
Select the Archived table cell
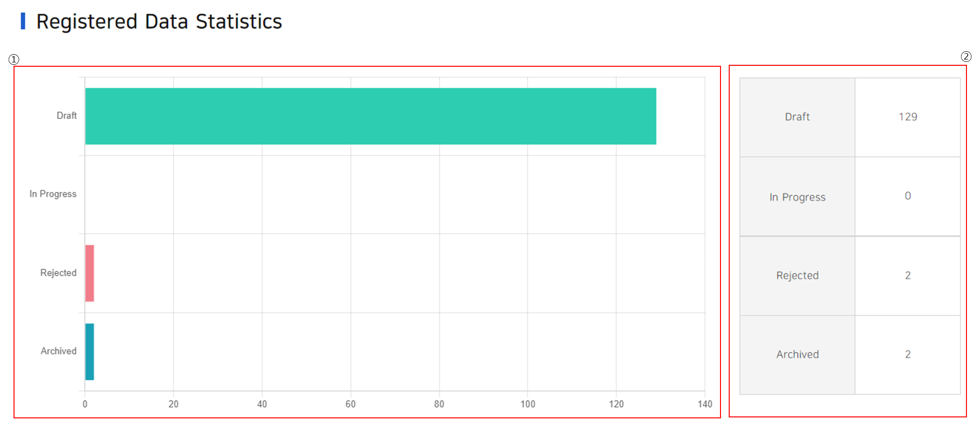797,355
